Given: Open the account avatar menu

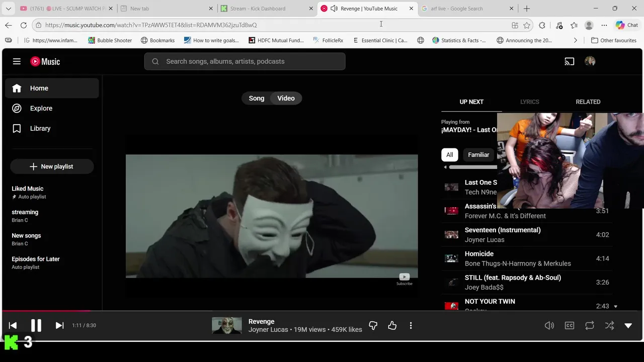Looking at the screenshot, I should [x=590, y=61].
